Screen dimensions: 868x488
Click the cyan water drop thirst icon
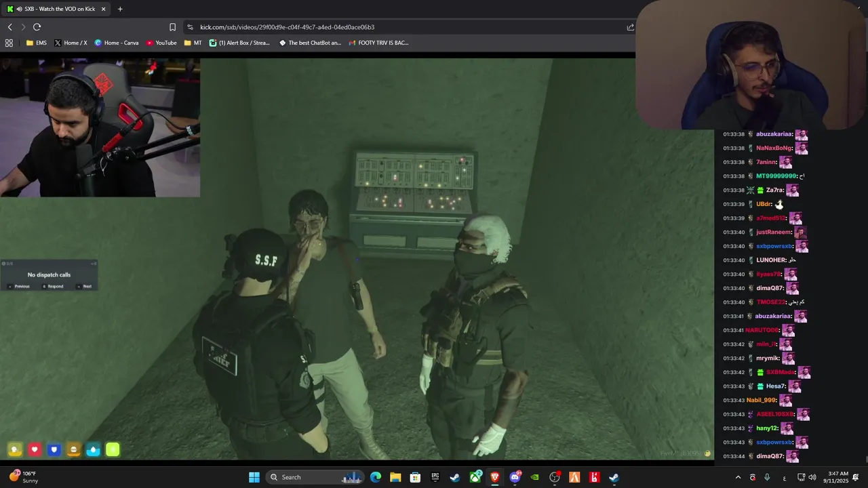point(94,449)
